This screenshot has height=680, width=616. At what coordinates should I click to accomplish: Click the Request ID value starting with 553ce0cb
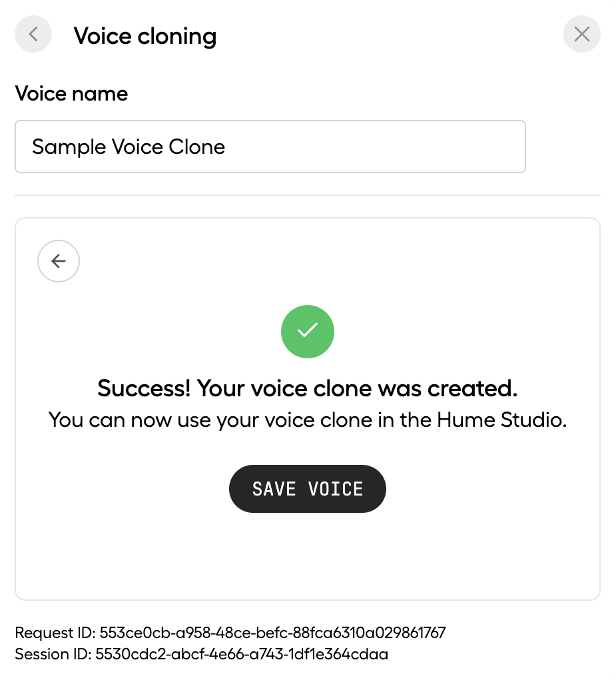coord(272,633)
